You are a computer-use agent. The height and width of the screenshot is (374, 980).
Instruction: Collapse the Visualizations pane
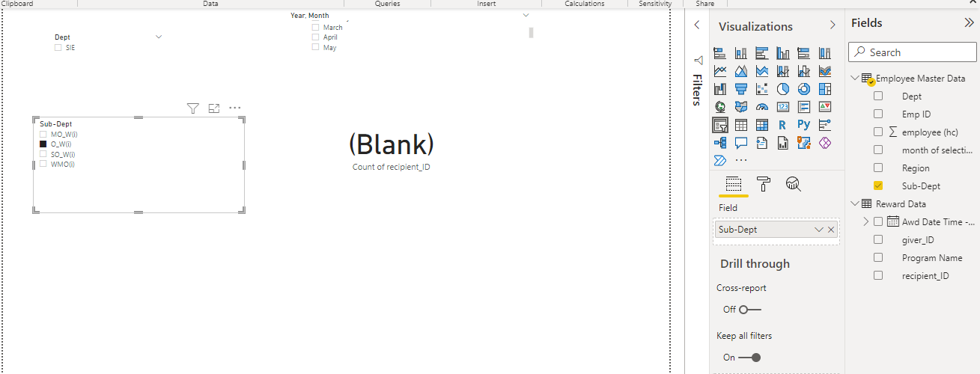[x=833, y=25]
